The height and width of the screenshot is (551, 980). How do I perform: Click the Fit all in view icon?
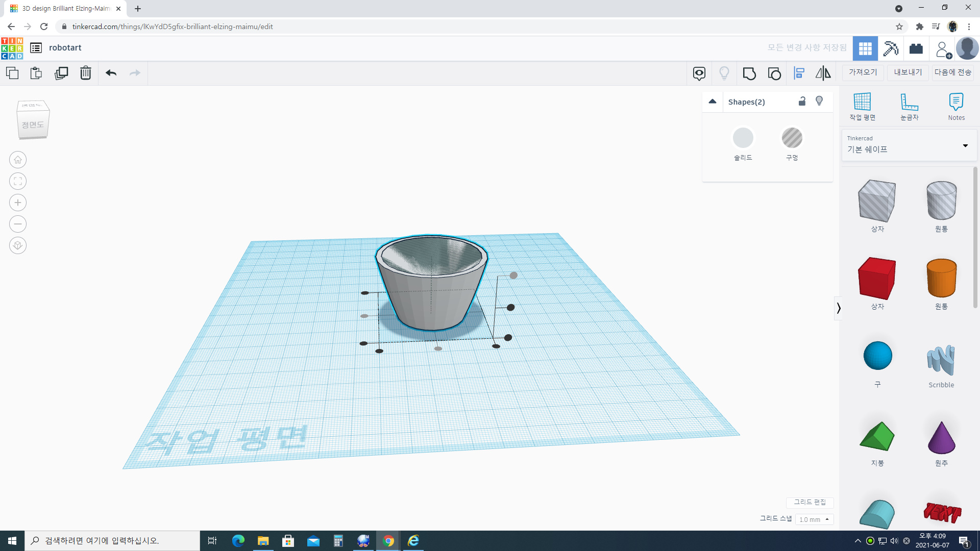click(18, 182)
